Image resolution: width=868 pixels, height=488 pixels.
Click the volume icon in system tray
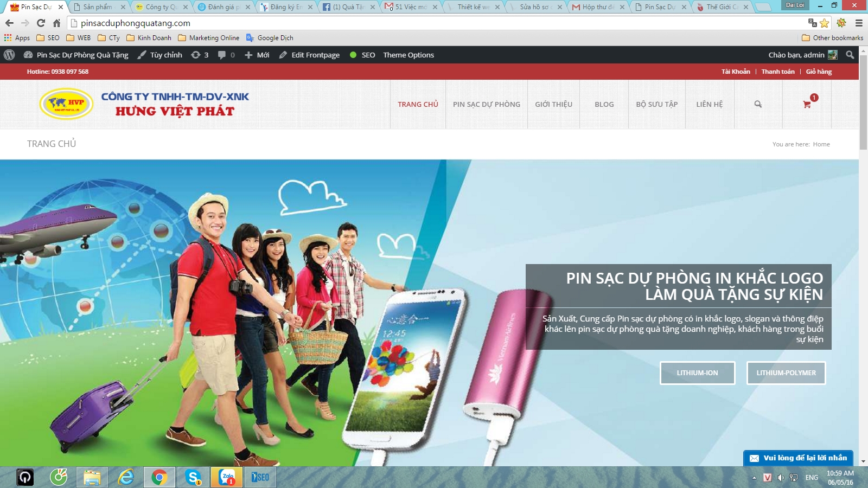pyautogui.click(x=780, y=477)
